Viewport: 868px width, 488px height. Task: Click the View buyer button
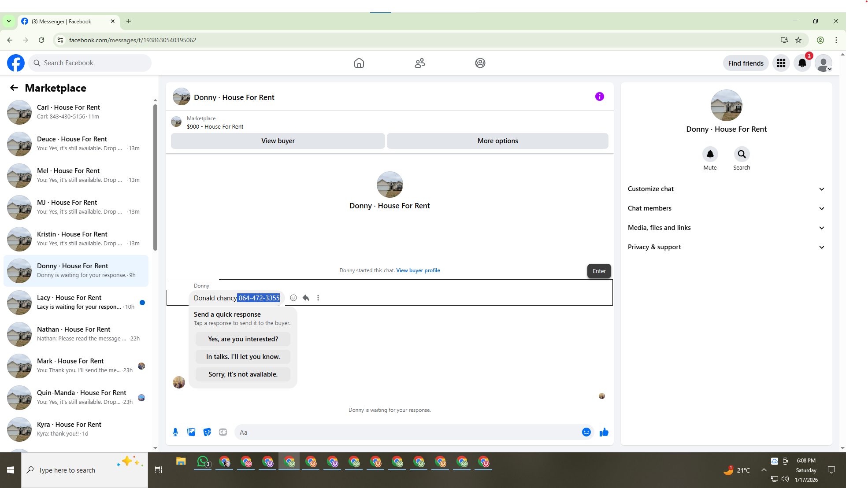point(278,141)
